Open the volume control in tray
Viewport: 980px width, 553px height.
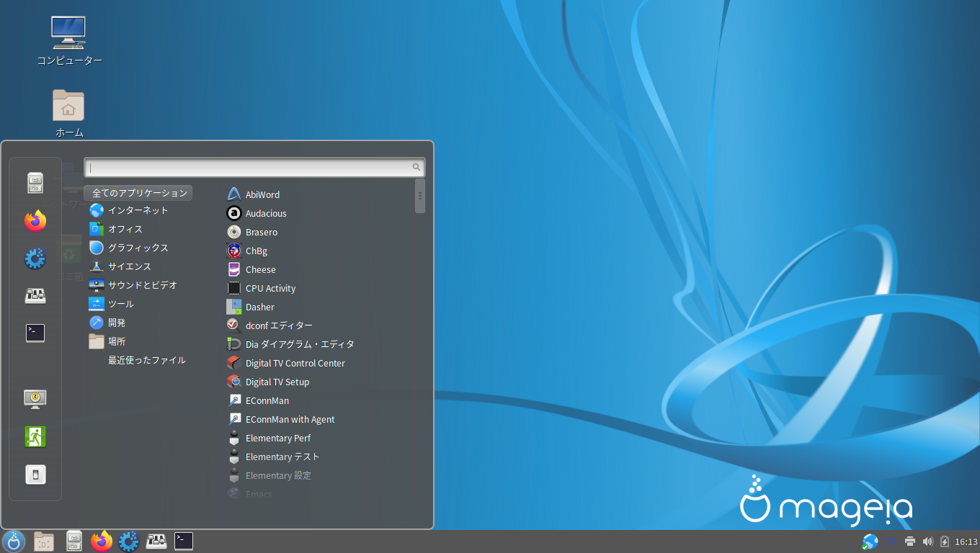click(927, 541)
